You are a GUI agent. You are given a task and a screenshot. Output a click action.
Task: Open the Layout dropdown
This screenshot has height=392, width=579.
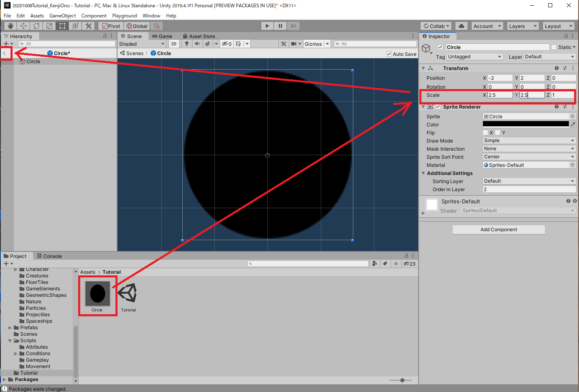pyautogui.click(x=558, y=26)
